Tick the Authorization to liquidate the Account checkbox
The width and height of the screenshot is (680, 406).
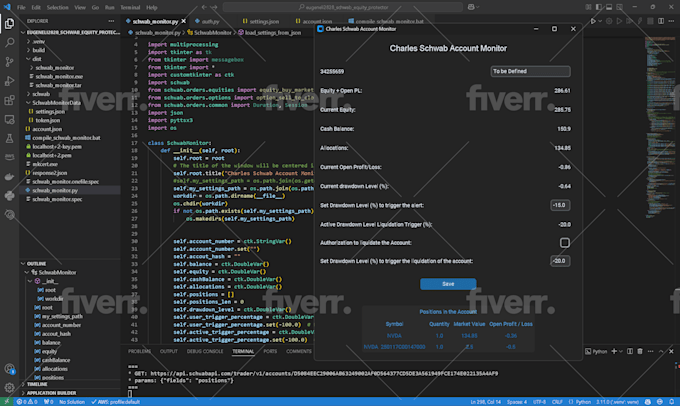564,243
